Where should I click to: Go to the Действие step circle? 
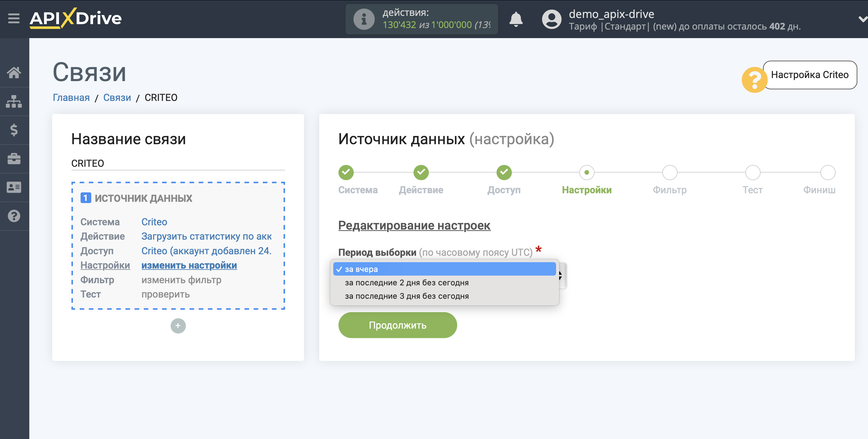(421, 172)
